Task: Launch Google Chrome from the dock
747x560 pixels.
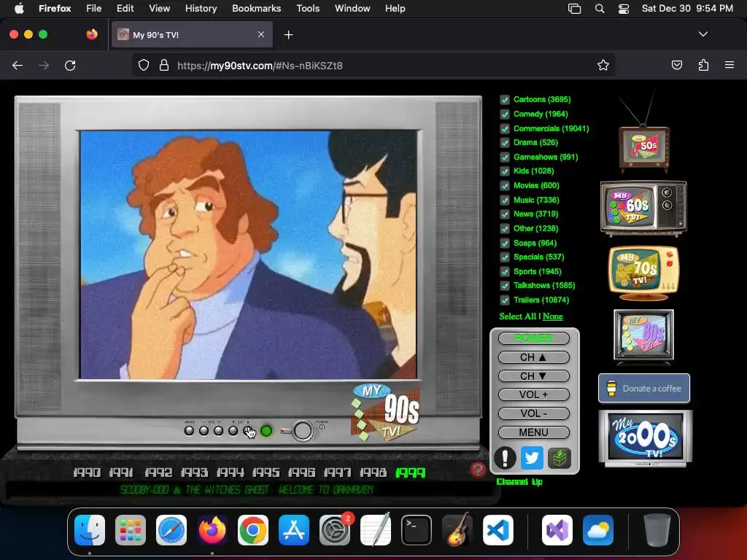Action: [x=253, y=530]
